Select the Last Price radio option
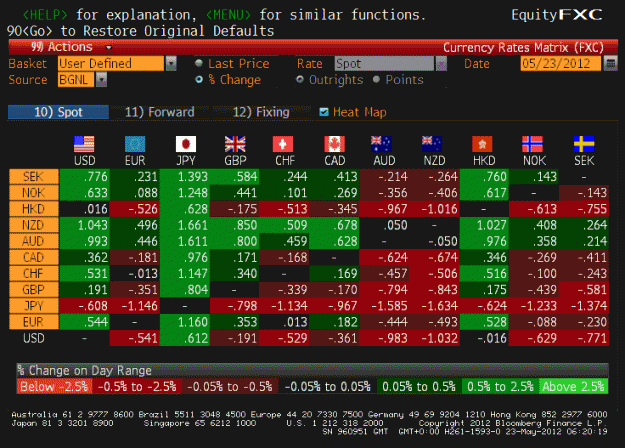The width and height of the screenshot is (625, 448). 199,63
